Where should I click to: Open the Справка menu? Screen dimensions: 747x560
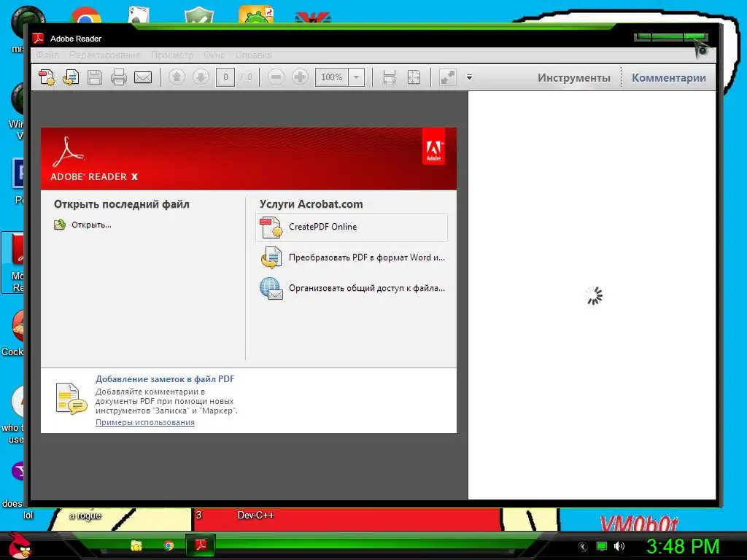click(x=253, y=55)
